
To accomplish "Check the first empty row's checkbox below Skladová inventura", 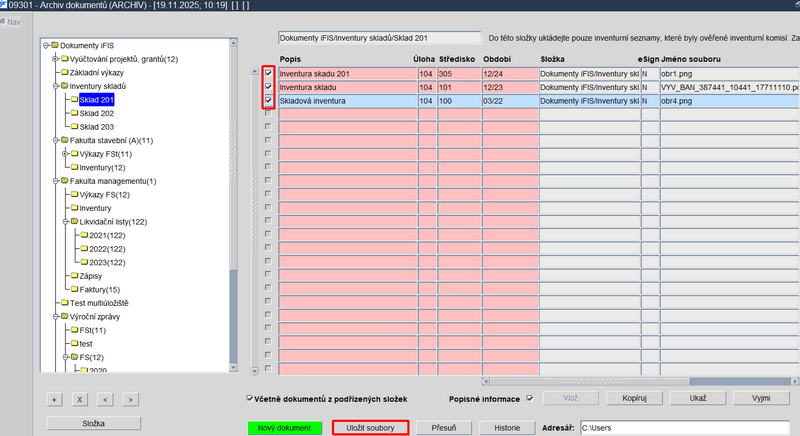I will tap(268, 113).
